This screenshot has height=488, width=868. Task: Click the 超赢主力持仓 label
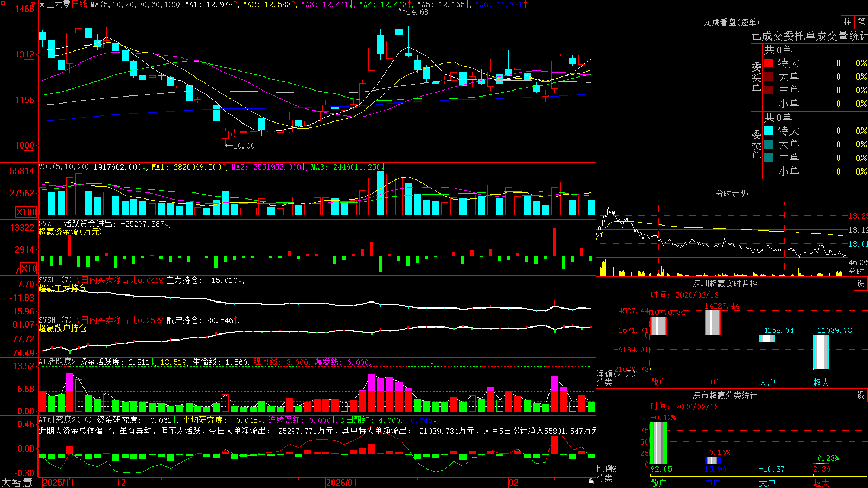pyautogui.click(x=62, y=288)
